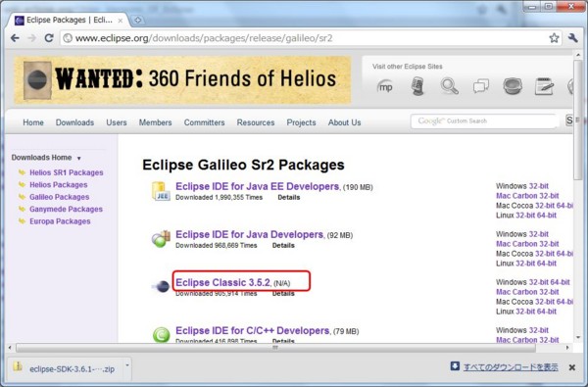This screenshot has width=588, height=387.
Task: Download Java Developers Mac Carbon 32-bit
Action: [x=527, y=244]
